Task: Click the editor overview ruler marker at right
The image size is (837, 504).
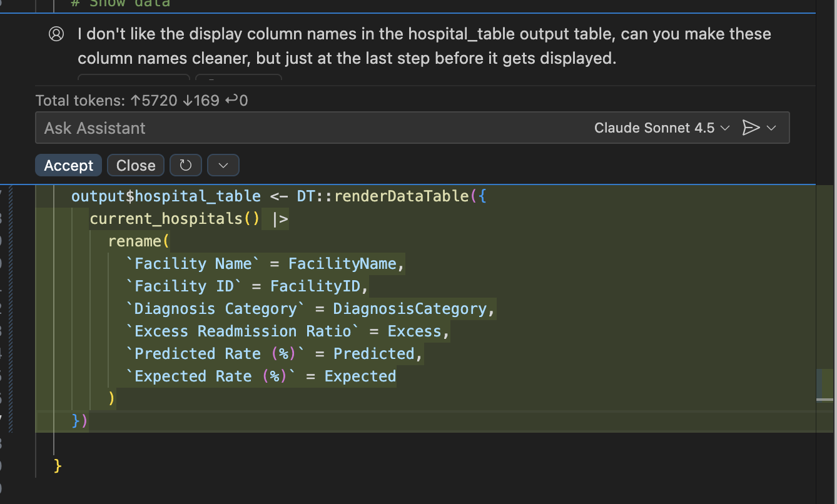Action: coord(824,383)
